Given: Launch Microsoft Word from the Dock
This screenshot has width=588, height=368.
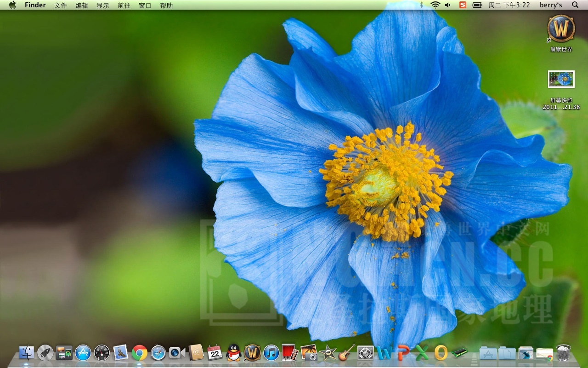Looking at the screenshot, I should click(x=384, y=353).
